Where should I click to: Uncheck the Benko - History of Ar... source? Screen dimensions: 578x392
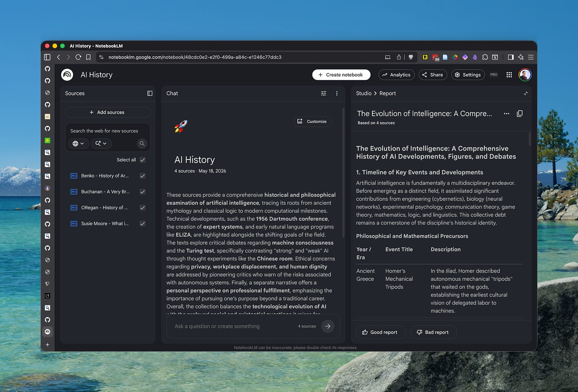[143, 176]
